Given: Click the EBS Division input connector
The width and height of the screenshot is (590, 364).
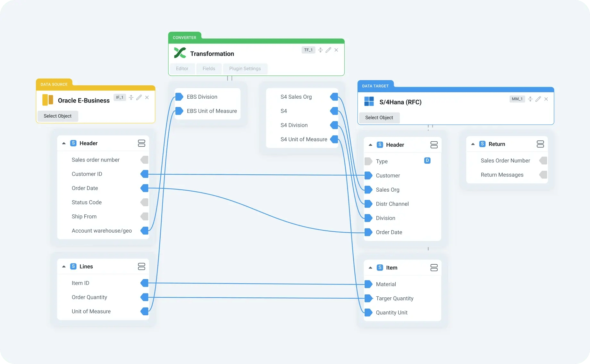Looking at the screenshot, I should [179, 97].
